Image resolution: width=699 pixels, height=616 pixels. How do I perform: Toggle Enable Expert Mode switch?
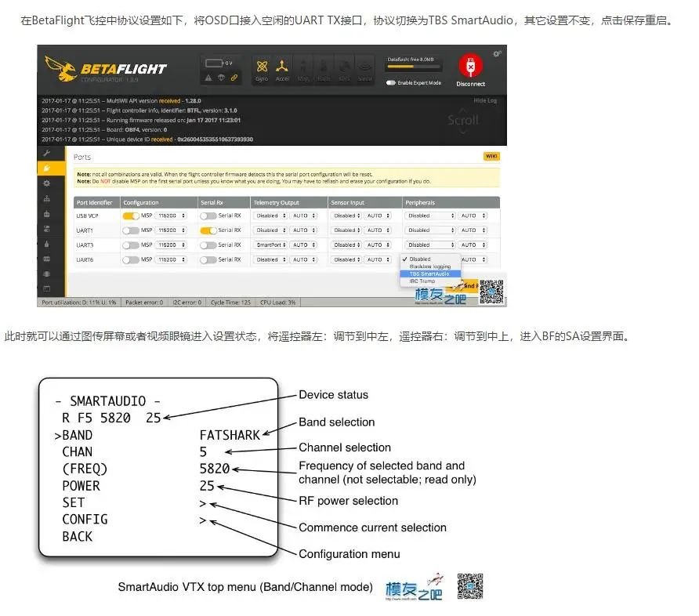tap(391, 83)
